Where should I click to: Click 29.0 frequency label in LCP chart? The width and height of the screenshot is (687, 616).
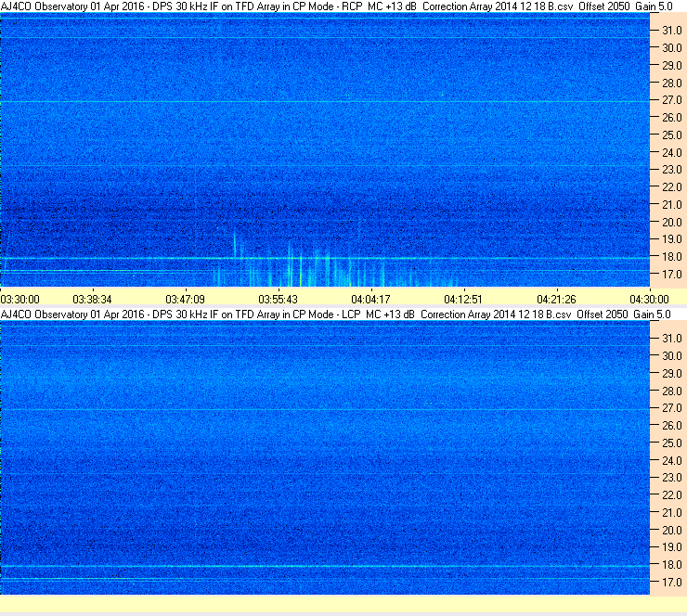click(x=672, y=374)
